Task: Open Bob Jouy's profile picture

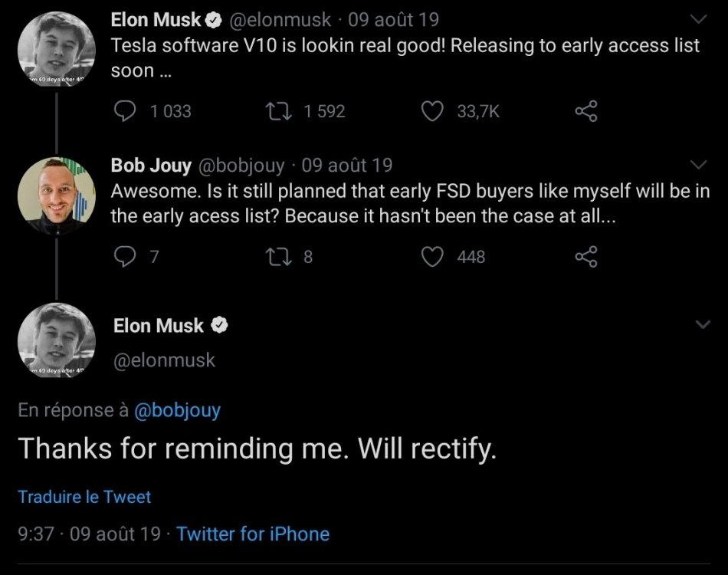Action: point(56,192)
